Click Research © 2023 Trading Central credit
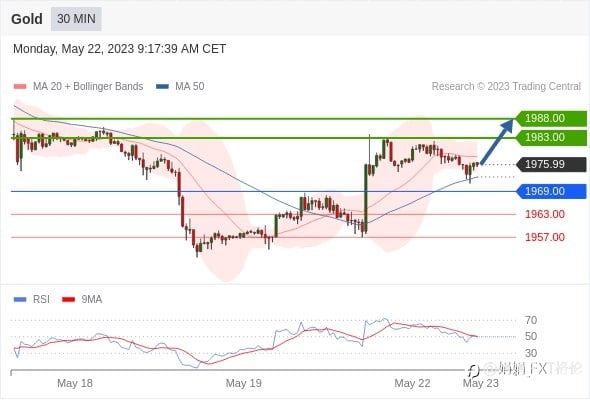 click(506, 87)
